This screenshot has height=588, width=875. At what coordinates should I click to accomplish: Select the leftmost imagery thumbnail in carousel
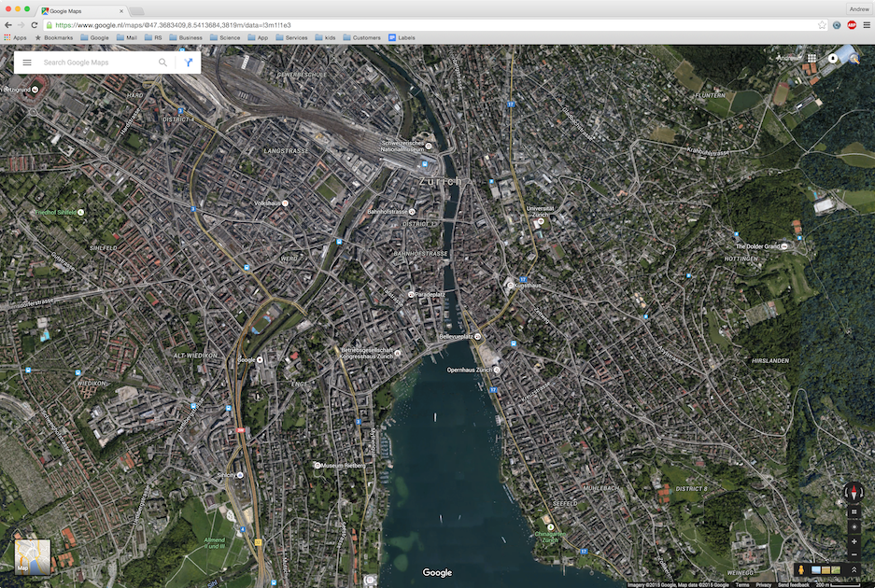[815, 569]
